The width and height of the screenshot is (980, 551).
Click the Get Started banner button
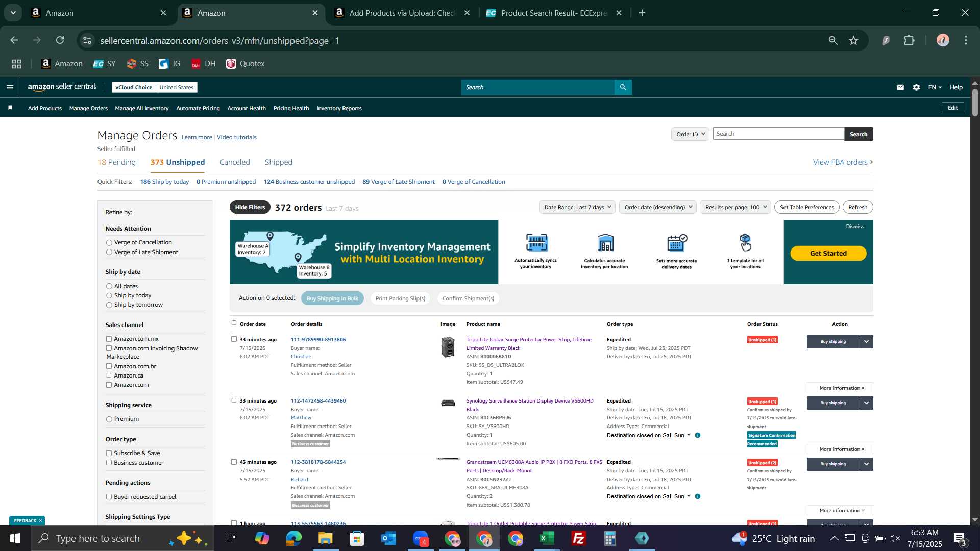[828, 253]
